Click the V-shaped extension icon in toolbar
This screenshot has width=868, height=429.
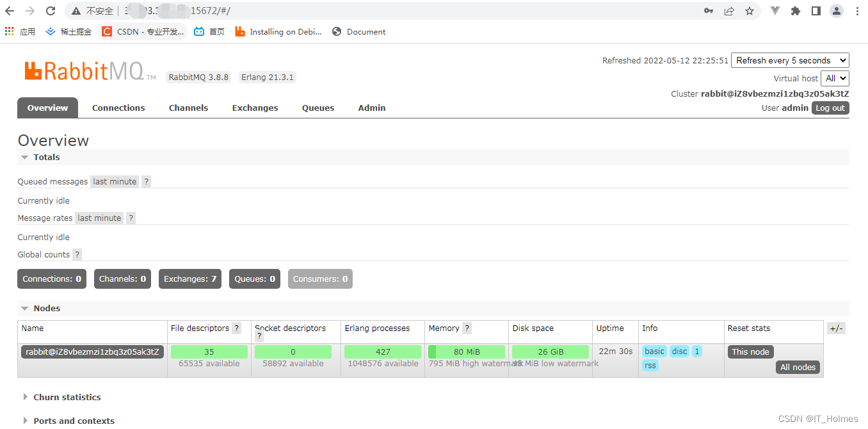pos(775,11)
